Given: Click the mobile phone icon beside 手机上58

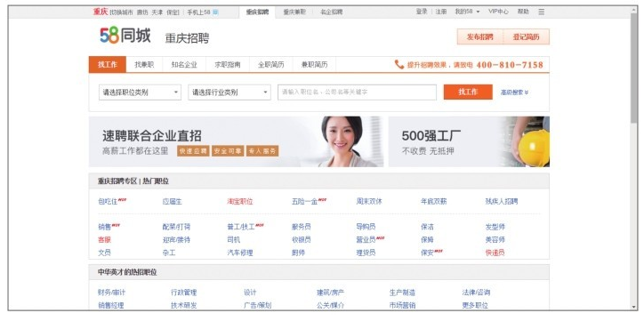Looking at the screenshot, I should click(215, 12).
